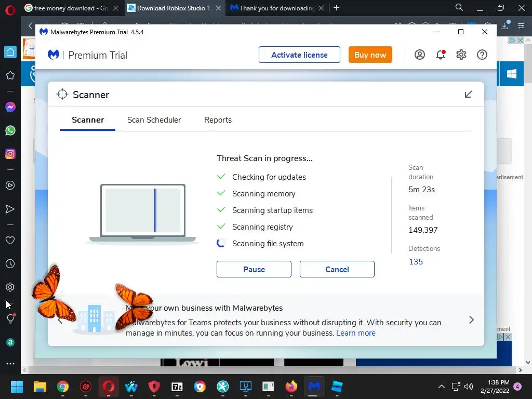532x399 pixels.
Task: Open Opera sidebar WhatsApp icon
Action: click(10, 130)
